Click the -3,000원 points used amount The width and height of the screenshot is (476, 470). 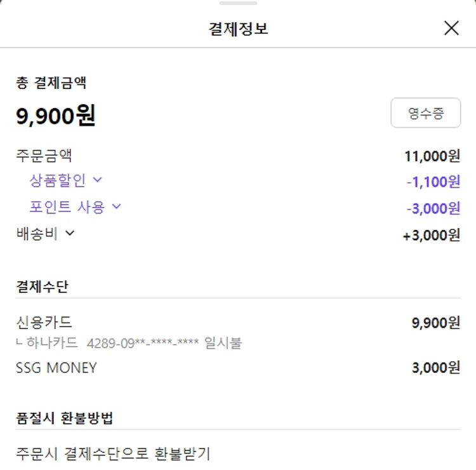click(x=433, y=208)
